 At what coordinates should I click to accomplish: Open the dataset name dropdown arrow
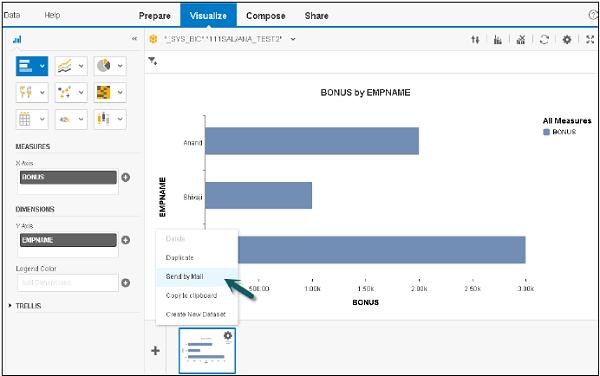point(293,39)
